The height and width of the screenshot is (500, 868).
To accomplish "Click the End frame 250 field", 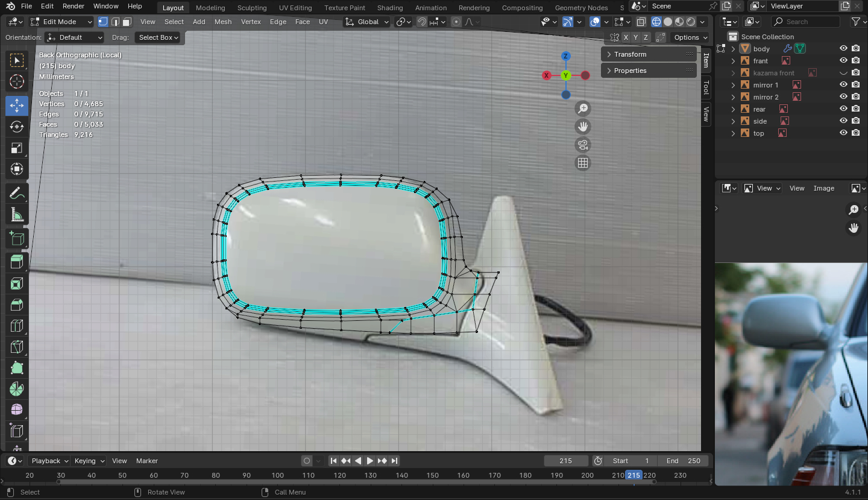I will [x=683, y=461].
